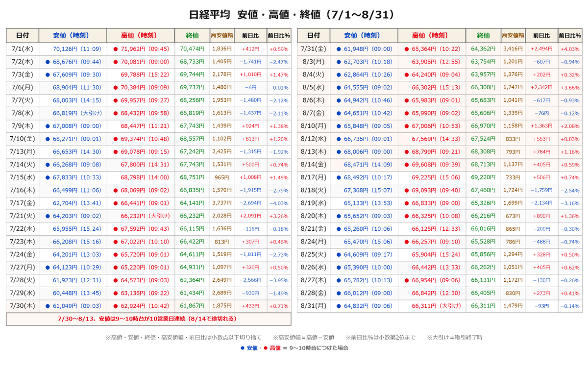Screen dimensions: 588x371
Task: Select the change value +1,010円
Action: click(x=250, y=74)
